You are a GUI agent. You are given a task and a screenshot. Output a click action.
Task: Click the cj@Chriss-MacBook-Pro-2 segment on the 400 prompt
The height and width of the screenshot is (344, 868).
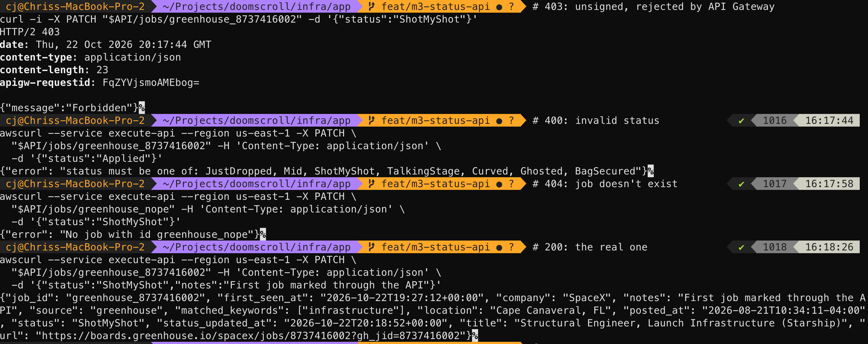[75, 120]
